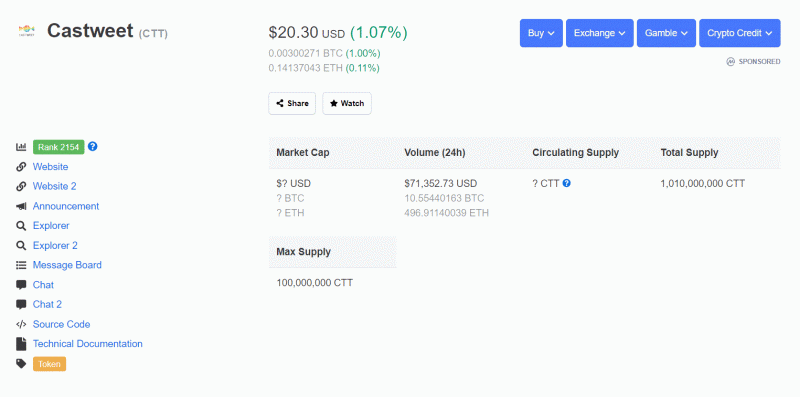Click the 496.91140039 ETH volume value

(446, 213)
